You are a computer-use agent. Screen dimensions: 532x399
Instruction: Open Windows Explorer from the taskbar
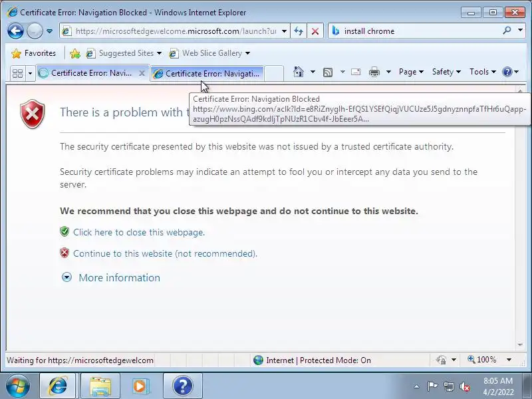pyautogui.click(x=100, y=386)
